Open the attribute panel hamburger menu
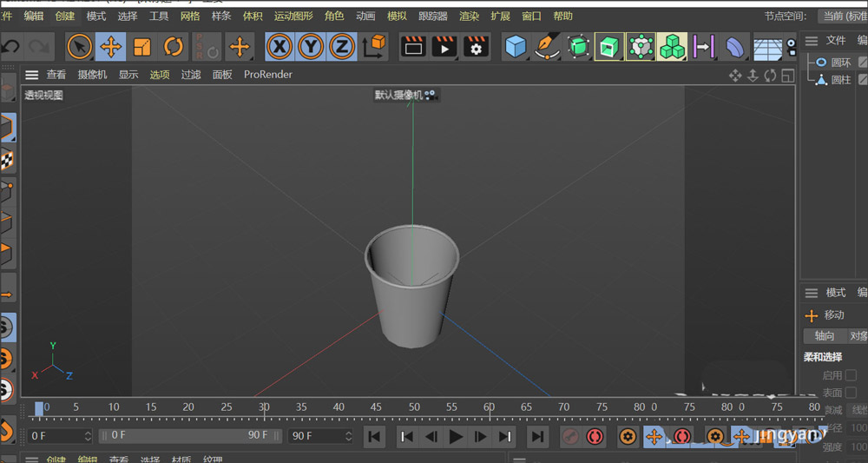 click(x=812, y=293)
